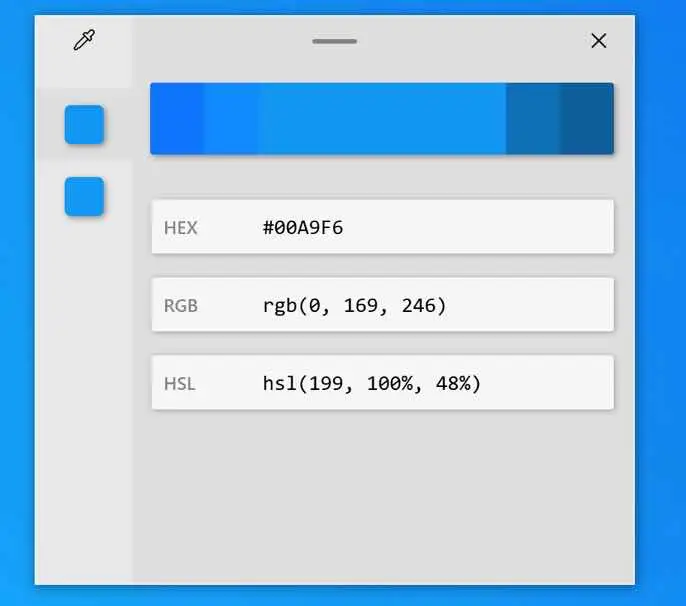
Task: Activate the eyedropper color picker tool
Action: [84, 40]
